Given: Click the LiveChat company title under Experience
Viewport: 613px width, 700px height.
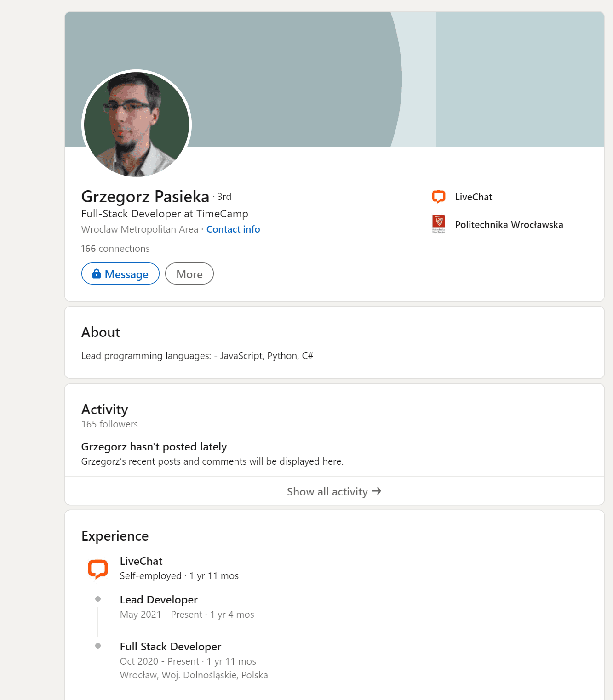Looking at the screenshot, I should [x=141, y=561].
